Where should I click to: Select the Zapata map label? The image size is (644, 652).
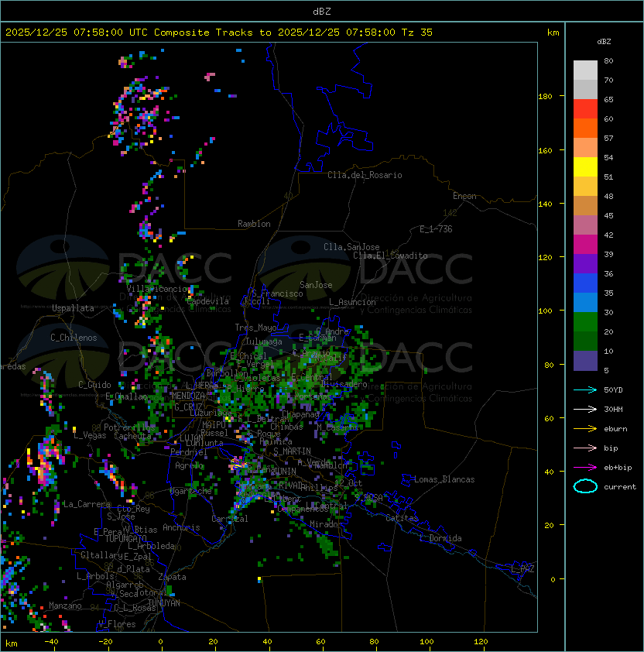[x=172, y=577]
